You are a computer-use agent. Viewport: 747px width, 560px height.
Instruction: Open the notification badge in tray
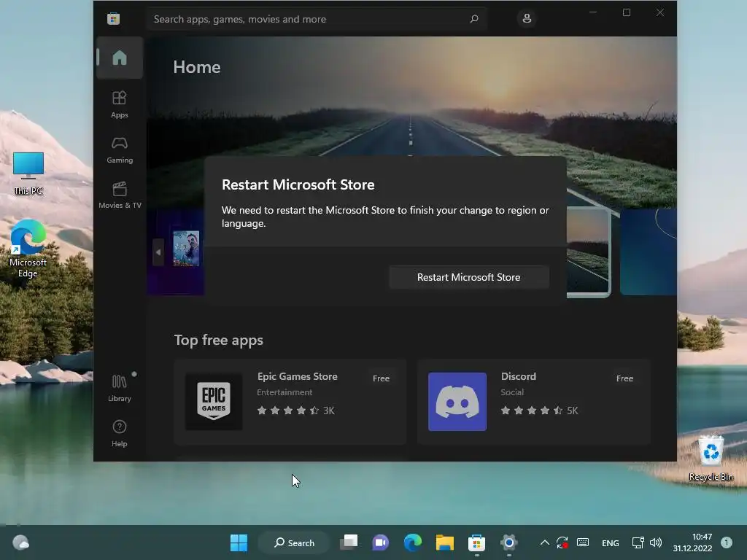click(727, 542)
